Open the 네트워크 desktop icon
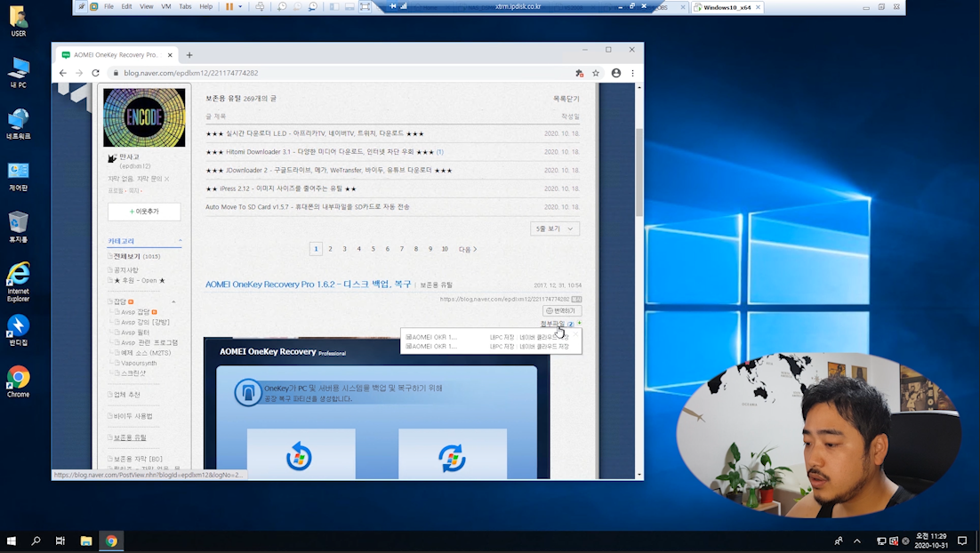980x553 pixels. tap(18, 124)
